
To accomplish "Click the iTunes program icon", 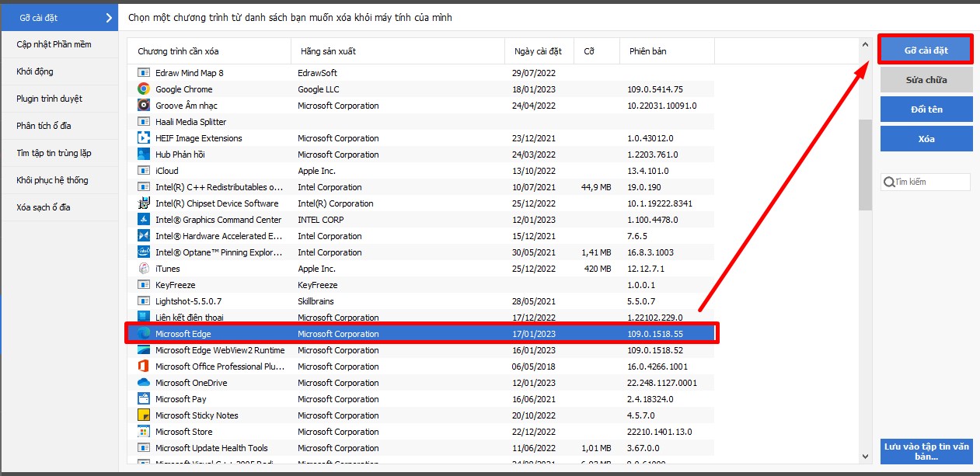I will tap(143, 269).
